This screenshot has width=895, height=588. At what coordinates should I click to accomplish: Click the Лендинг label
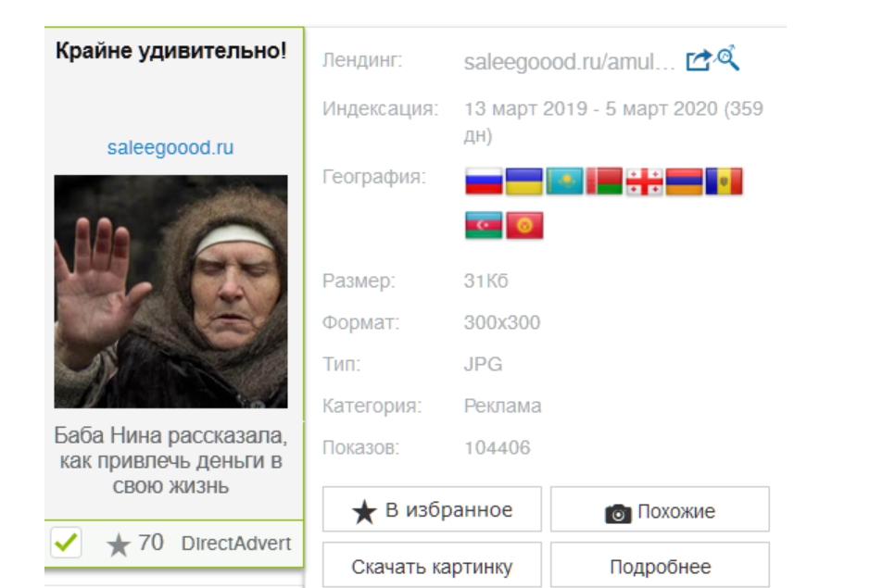click(x=362, y=60)
